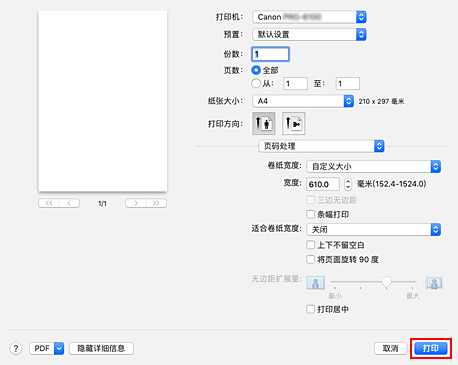The height and width of the screenshot is (365, 458).
Task: Select landscape print orientation icon
Action: point(294,123)
